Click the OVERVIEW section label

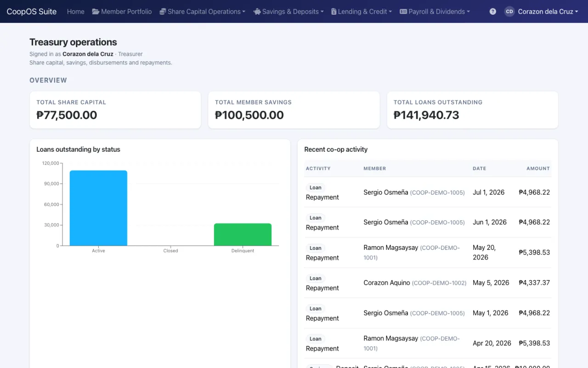coord(48,80)
